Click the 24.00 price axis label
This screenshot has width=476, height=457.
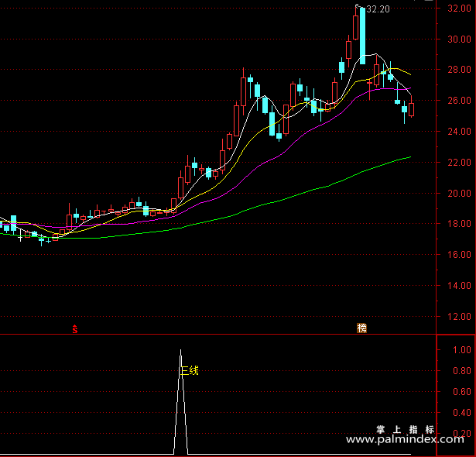459,132
